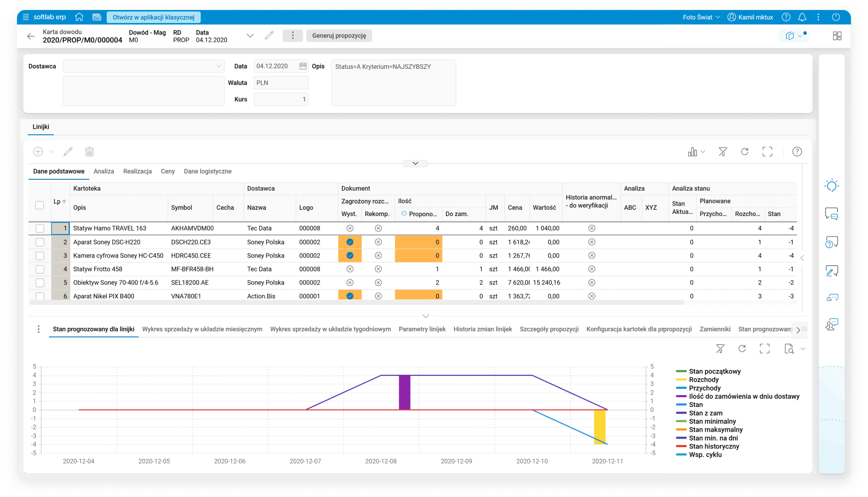
Task: Check the row for Statyw Hamo TRAVEL 163
Action: tap(40, 229)
